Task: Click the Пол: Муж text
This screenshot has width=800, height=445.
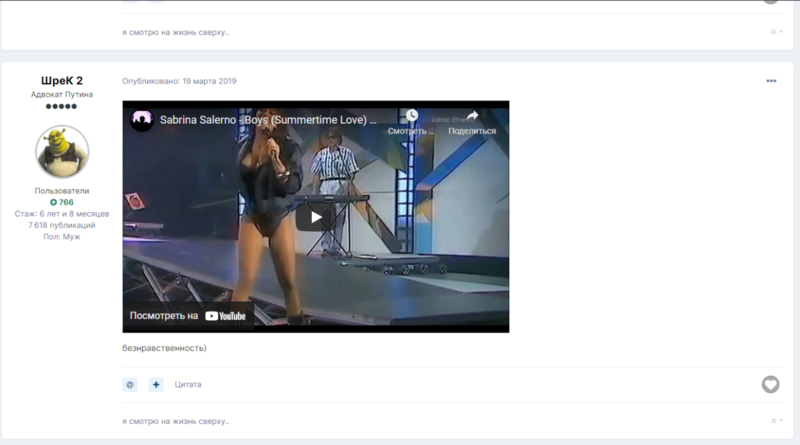Action: pos(62,236)
